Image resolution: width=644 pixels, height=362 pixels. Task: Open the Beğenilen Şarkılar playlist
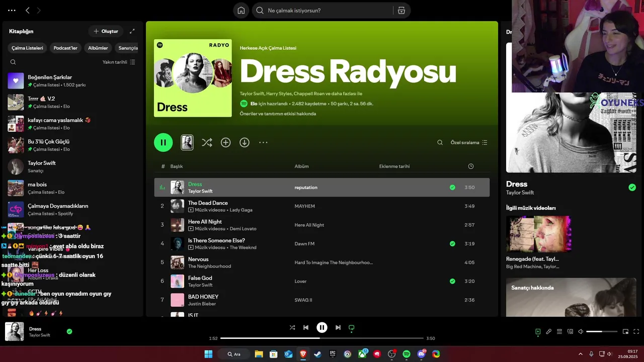[x=73, y=81]
